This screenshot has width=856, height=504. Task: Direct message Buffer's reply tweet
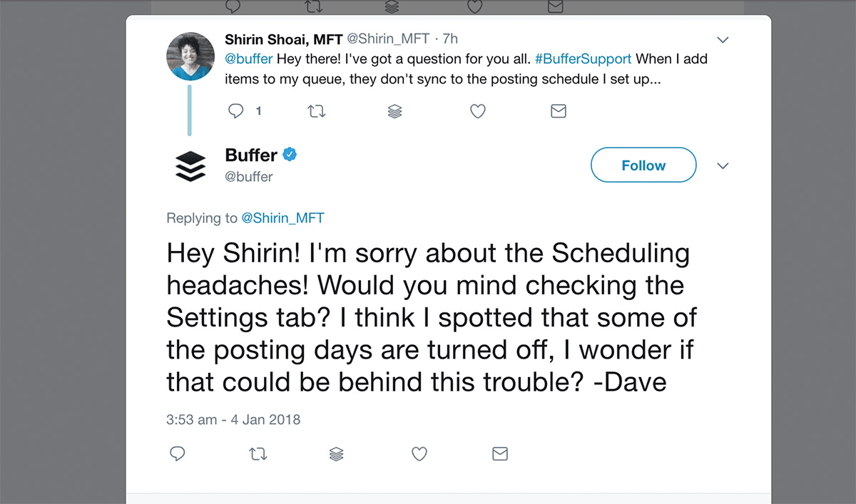click(500, 453)
